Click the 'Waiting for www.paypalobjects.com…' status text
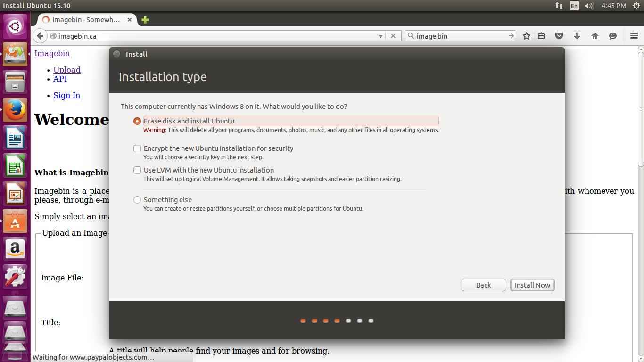Screen dimensions: 644x362 [x=93, y=357]
